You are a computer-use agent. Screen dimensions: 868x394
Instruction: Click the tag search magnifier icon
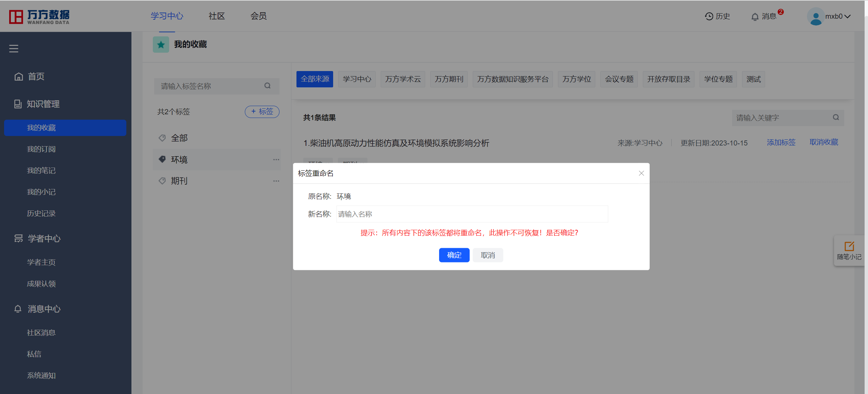click(x=268, y=86)
